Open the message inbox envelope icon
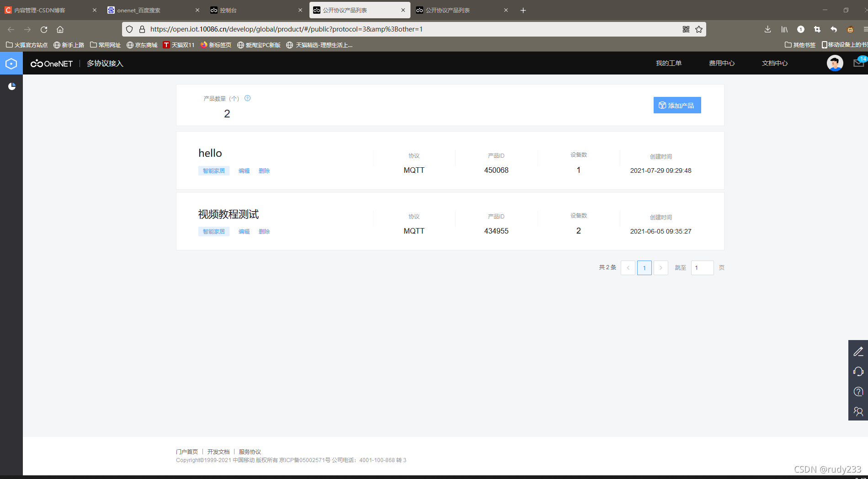 [858, 63]
